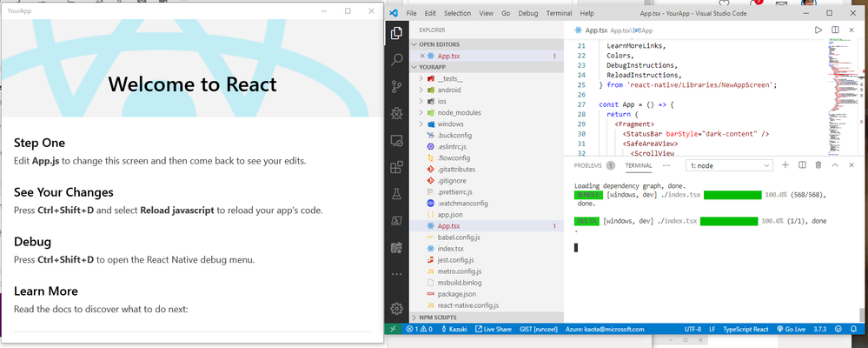Open the Search view in the activity bar
Image resolution: width=868 pixels, height=348 pixels.
[x=396, y=60]
